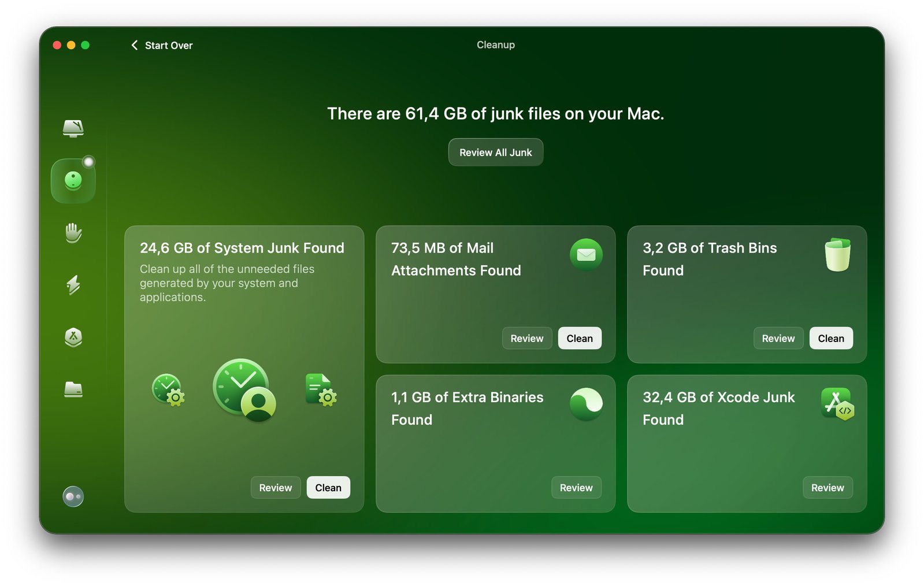Image resolution: width=924 pixels, height=586 pixels.
Task: Select the Cleanup module icon
Action: click(x=73, y=181)
